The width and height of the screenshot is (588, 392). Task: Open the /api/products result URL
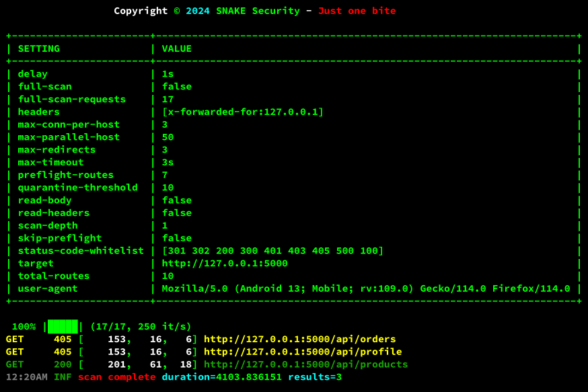coord(305,364)
